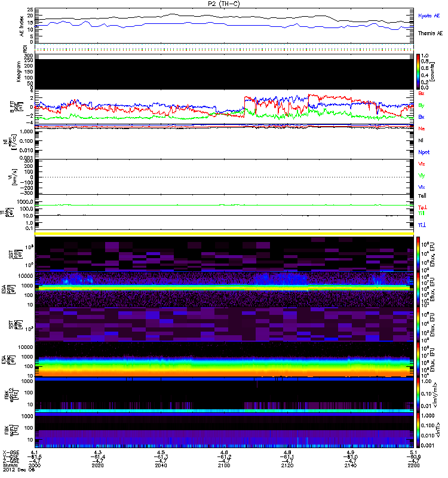This screenshot has height=478, width=448.
Task: Click the blue Vix velocity legend label
Action: click(x=421, y=187)
